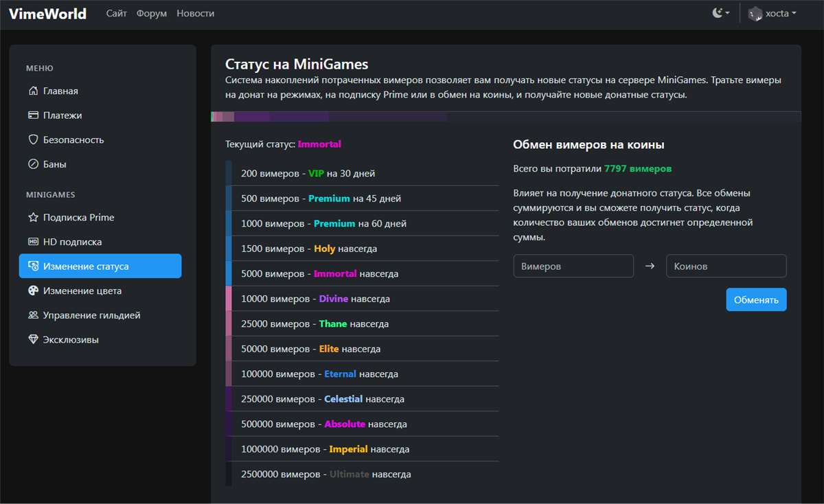Click the '200 вимеров - VIP на 30 дней' row
The image size is (824, 504).
tap(362, 173)
